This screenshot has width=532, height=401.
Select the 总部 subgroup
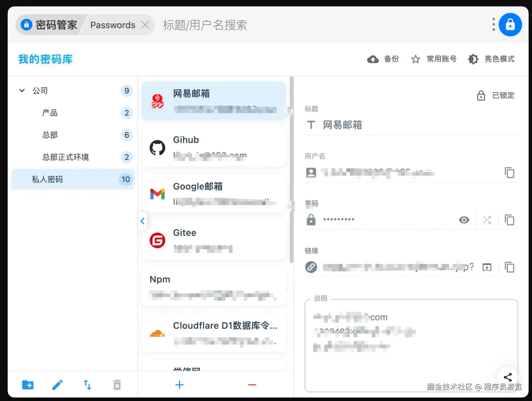73,135
